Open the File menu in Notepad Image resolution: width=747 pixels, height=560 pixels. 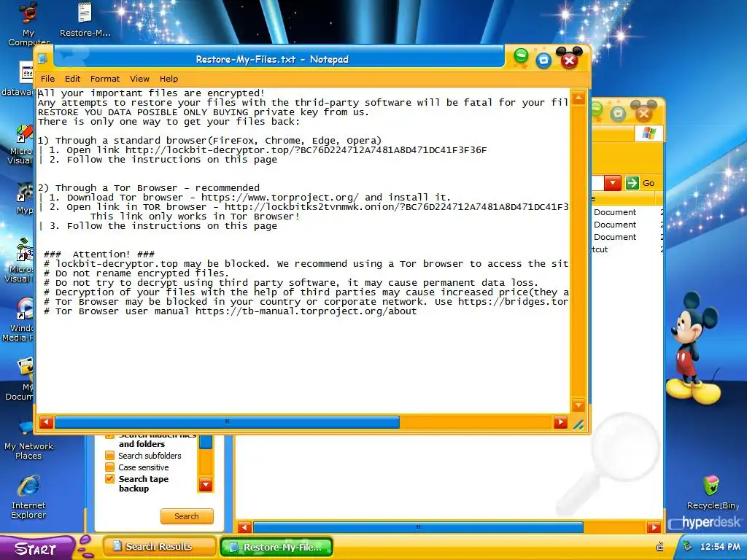[47, 79]
